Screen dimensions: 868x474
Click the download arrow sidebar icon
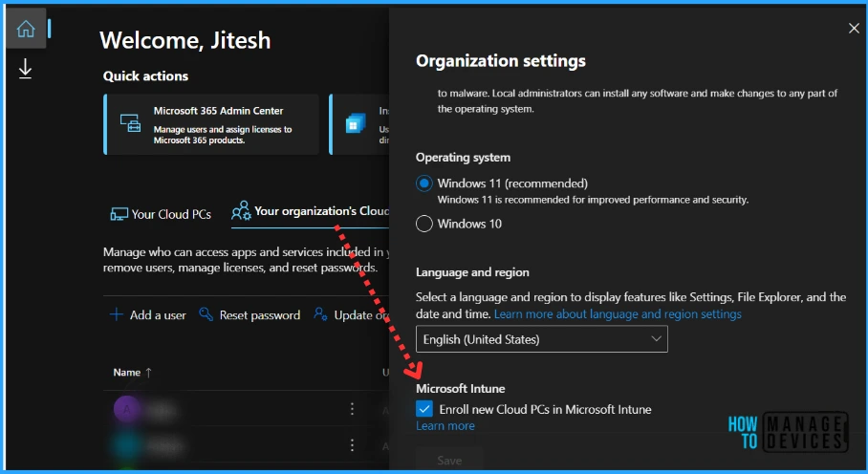click(26, 69)
